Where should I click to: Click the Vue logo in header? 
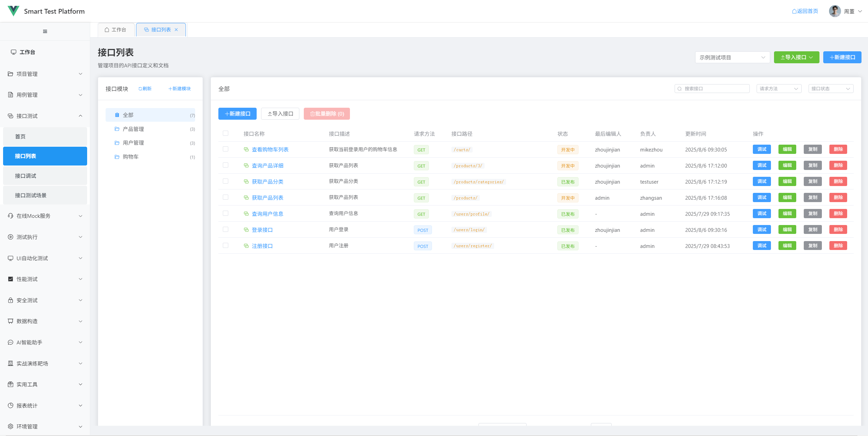tap(13, 11)
